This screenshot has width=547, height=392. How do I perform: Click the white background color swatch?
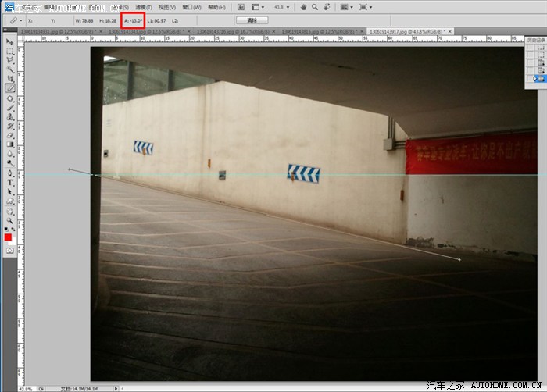(x=13, y=242)
